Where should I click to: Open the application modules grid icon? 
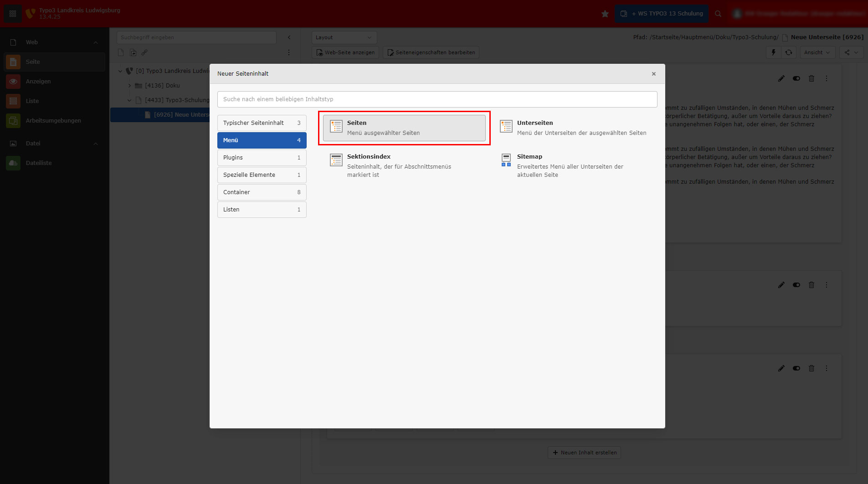pos(13,14)
